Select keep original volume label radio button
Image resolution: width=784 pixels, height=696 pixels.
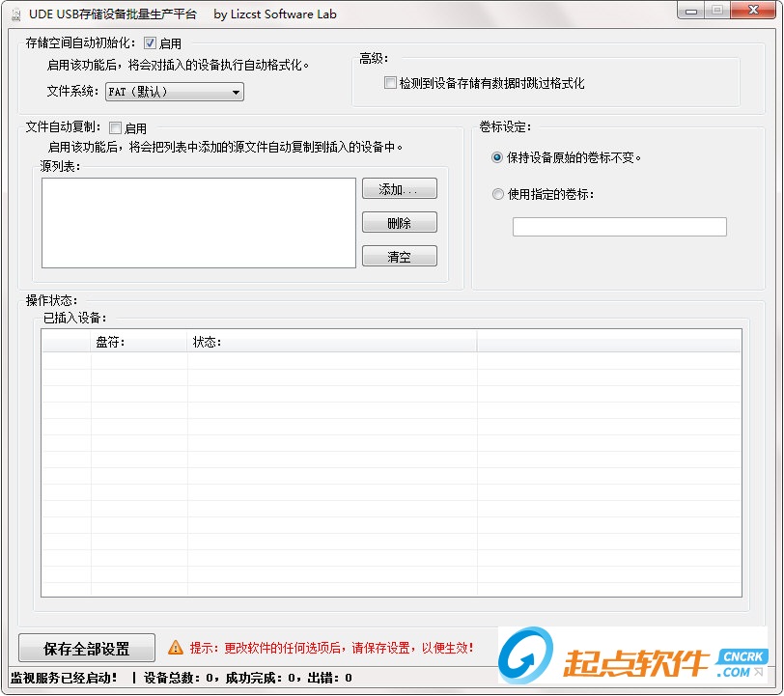497,157
